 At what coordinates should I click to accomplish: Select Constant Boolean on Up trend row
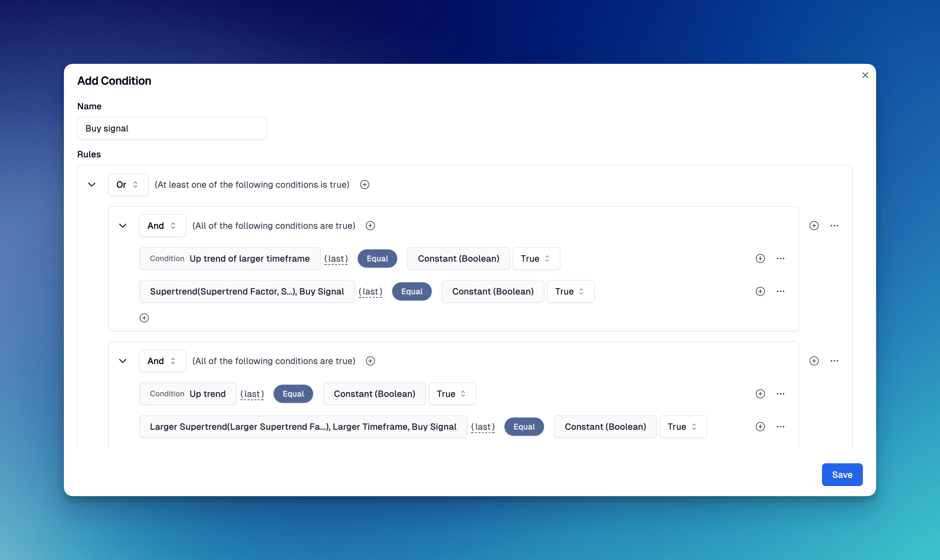[x=374, y=393]
